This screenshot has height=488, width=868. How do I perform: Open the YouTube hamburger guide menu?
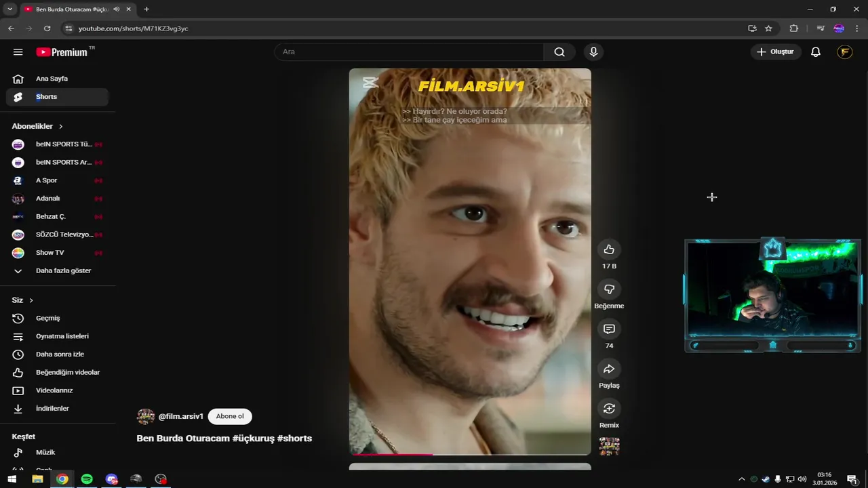(18, 52)
